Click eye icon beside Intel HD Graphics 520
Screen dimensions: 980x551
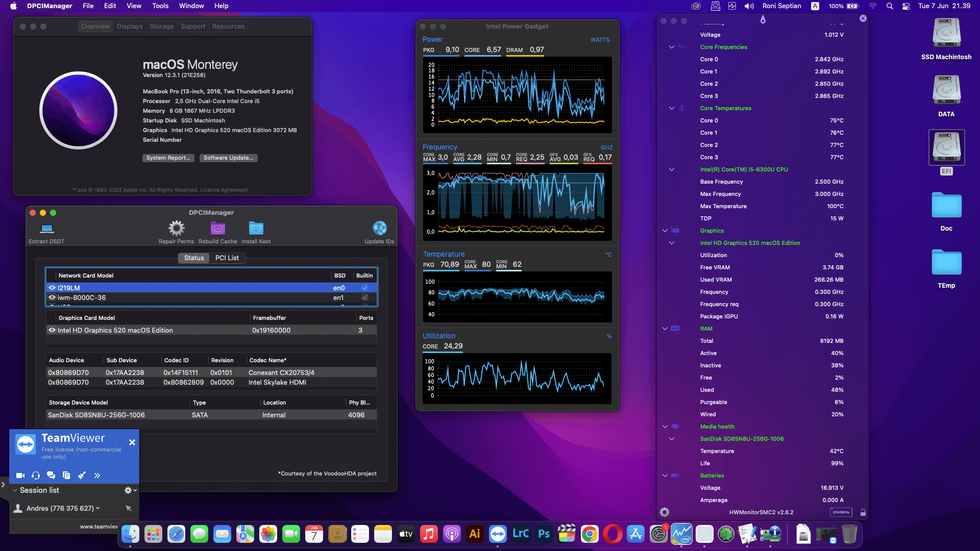point(52,330)
